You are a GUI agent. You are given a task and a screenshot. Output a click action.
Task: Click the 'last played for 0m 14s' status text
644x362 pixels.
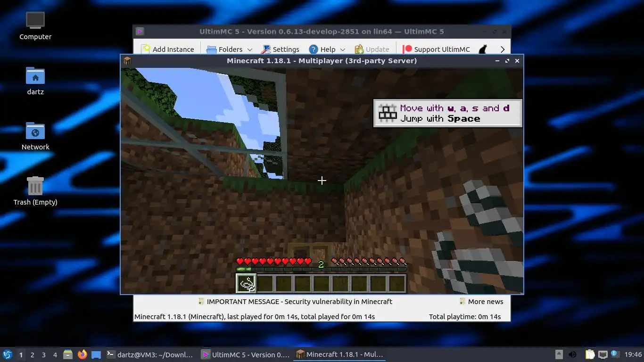[262, 317]
